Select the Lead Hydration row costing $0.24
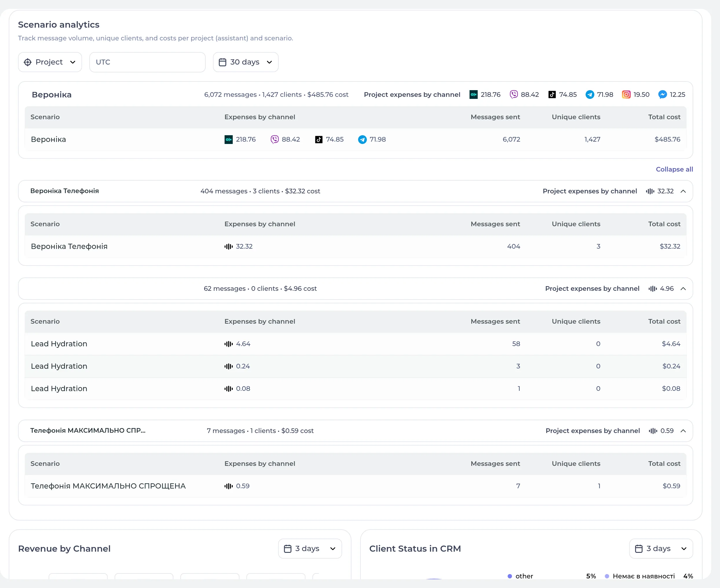Screen dimensions: 720x588 [x=355, y=366]
